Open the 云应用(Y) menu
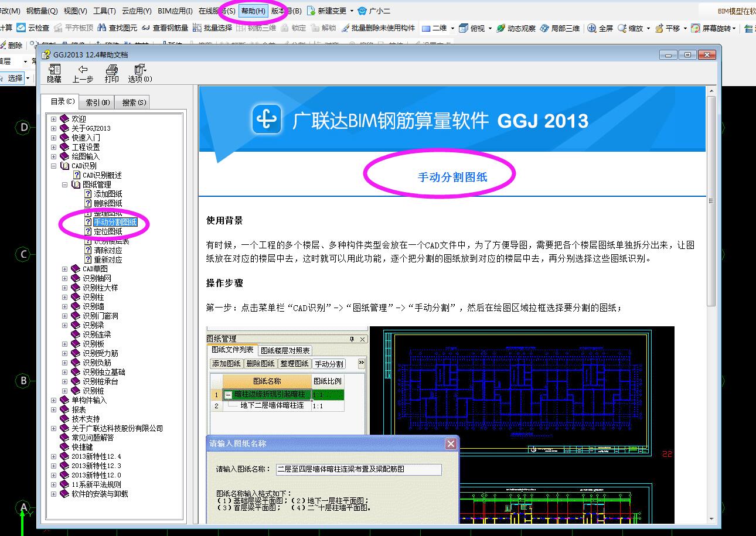The height and width of the screenshot is (536, 756). pyautogui.click(x=137, y=11)
